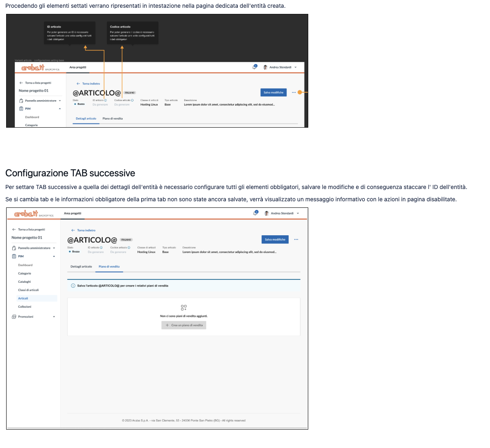This screenshot has height=448, width=490.
Task: Click the Promozioni sidebar icon
Action: point(14,317)
